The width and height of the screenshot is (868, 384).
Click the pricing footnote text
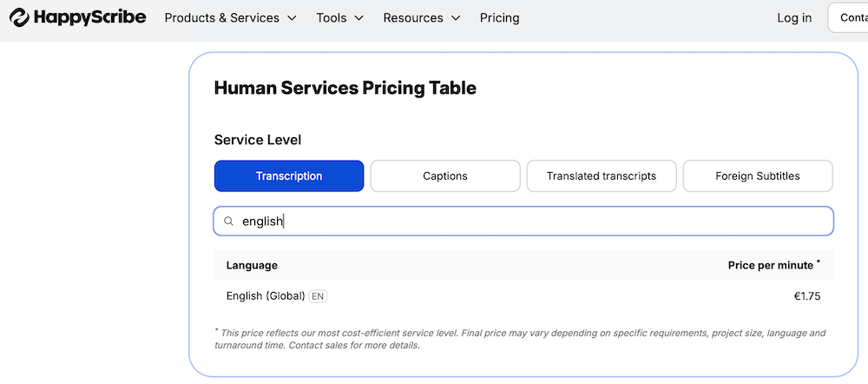coord(519,339)
